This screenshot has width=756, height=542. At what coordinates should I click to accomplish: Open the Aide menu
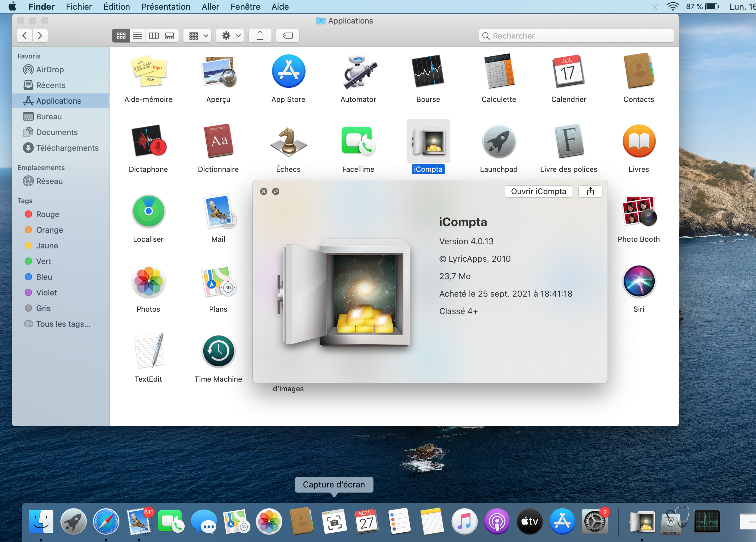point(280,7)
